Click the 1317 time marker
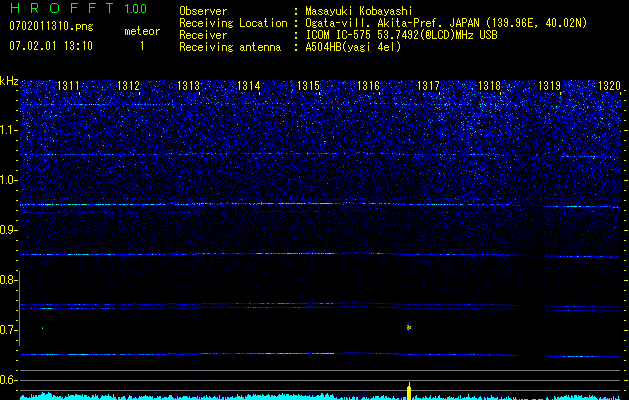This screenshot has width=629, height=400. (429, 86)
